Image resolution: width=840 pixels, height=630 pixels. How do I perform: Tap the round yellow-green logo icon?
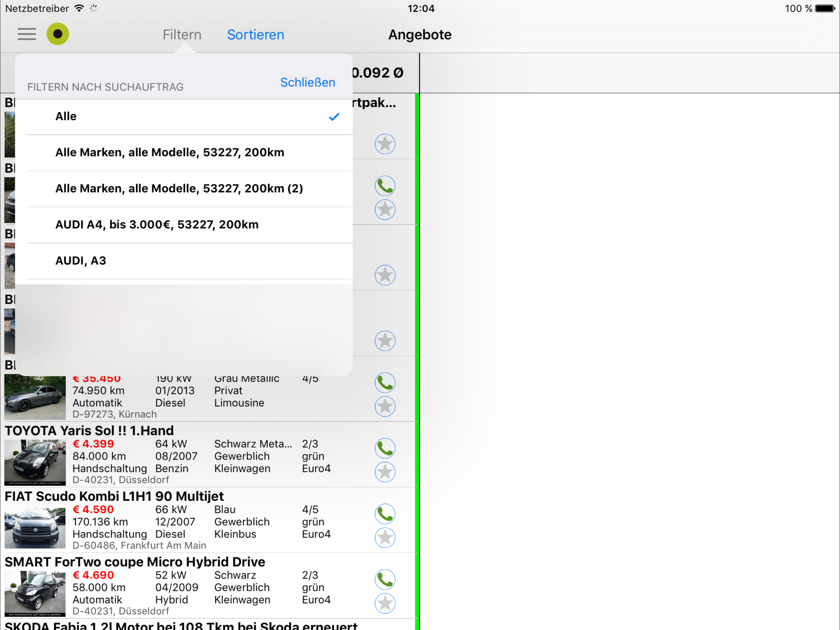pyautogui.click(x=58, y=34)
